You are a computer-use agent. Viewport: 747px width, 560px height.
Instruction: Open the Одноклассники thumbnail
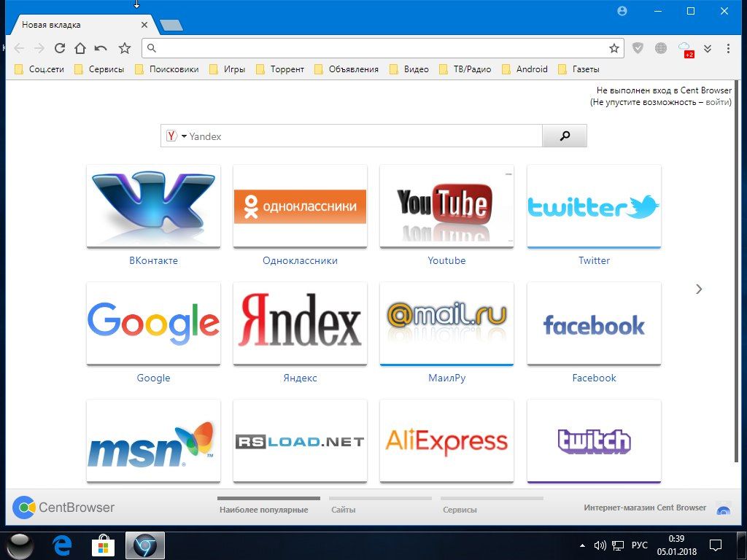(300, 206)
